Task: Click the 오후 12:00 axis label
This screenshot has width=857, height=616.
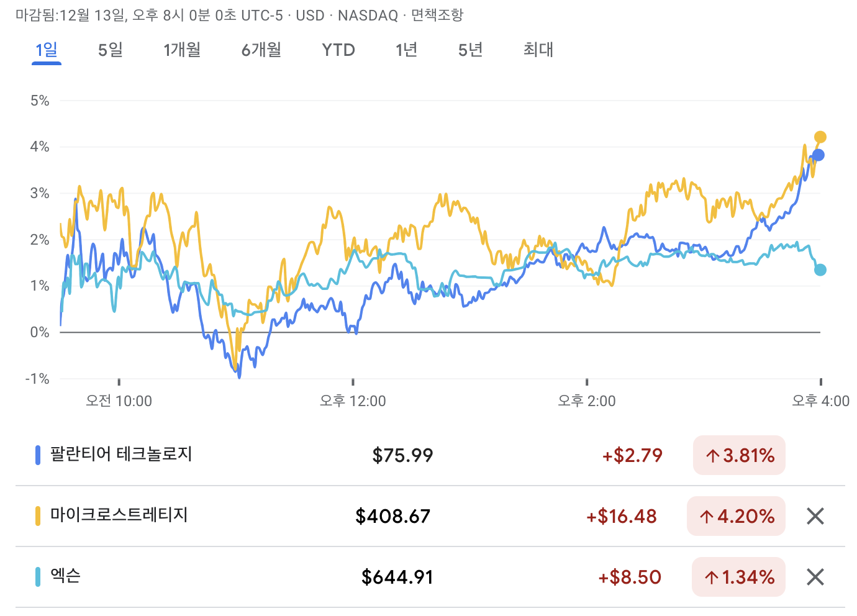Action: tap(353, 401)
